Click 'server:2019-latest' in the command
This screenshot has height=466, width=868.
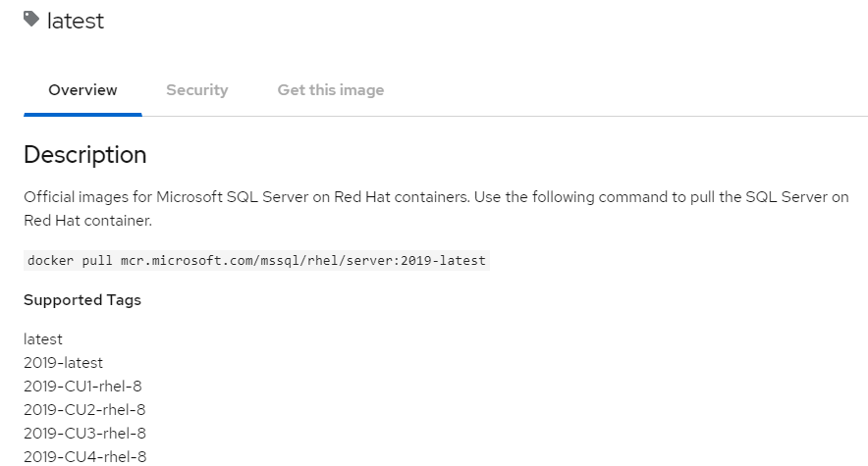(415, 260)
